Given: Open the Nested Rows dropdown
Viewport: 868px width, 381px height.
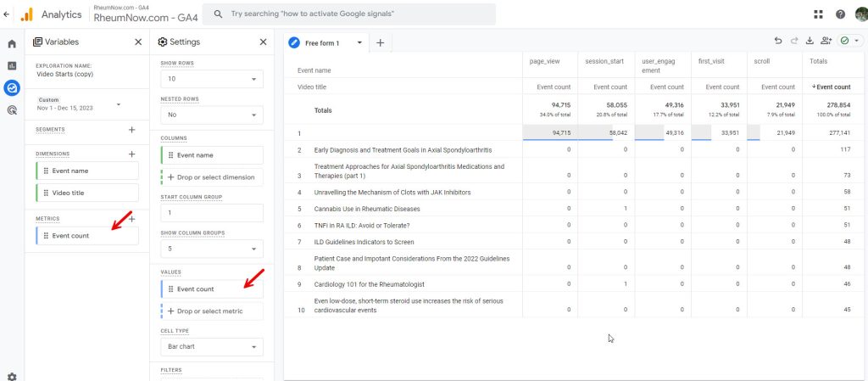Looking at the screenshot, I should tap(211, 114).
